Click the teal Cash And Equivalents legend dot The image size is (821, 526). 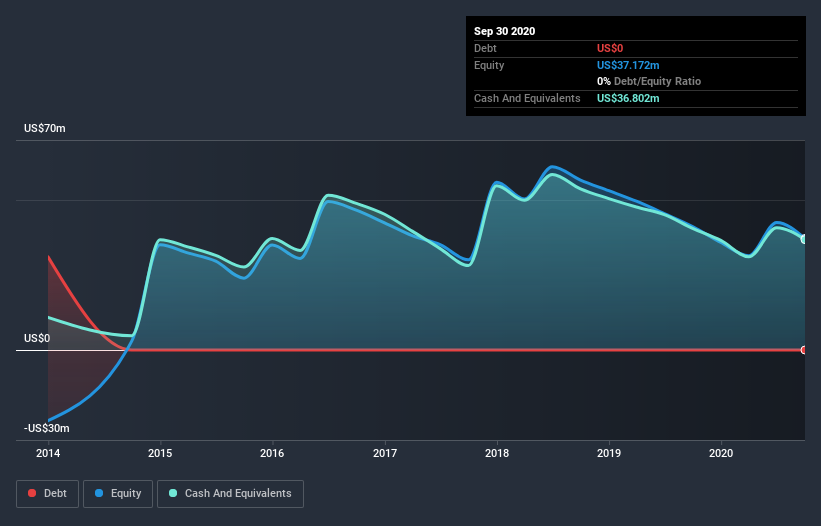[173, 493]
